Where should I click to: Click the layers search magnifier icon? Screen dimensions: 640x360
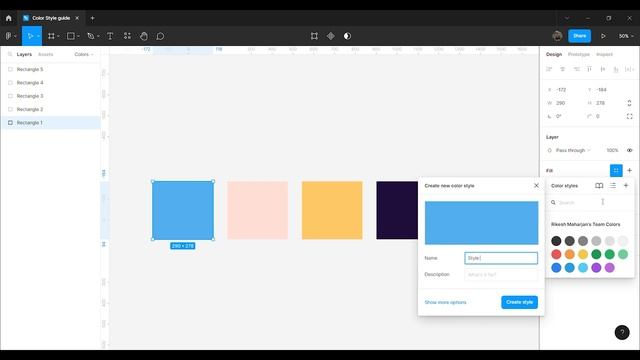pyautogui.click(x=10, y=54)
